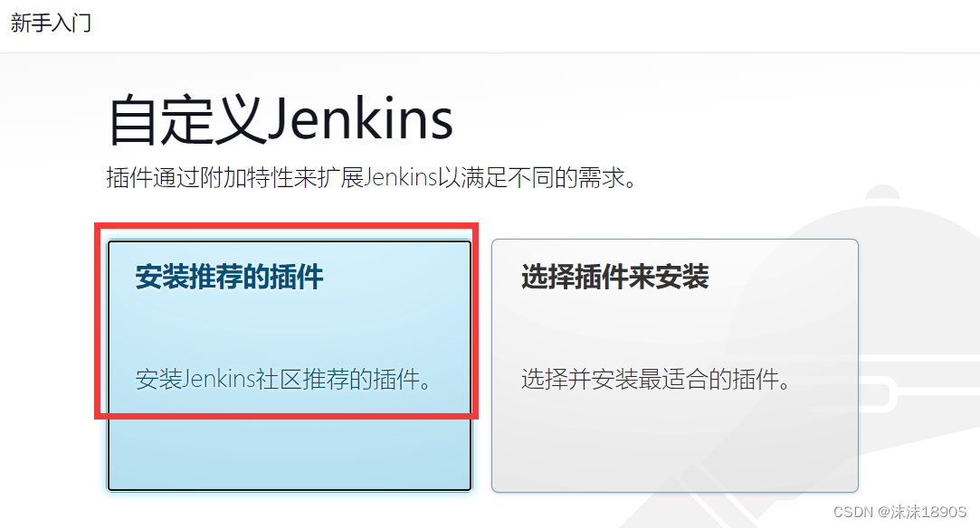Click the 自定义Jenkins main heading
Viewport: 980px width, 528px height.
pos(281,120)
